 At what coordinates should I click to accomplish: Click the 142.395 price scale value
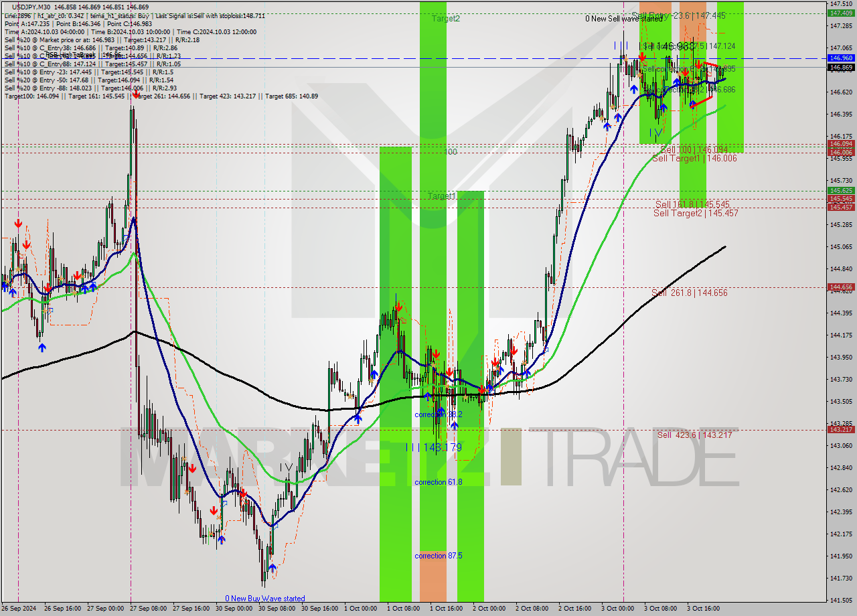pyautogui.click(x=842, y=512)
